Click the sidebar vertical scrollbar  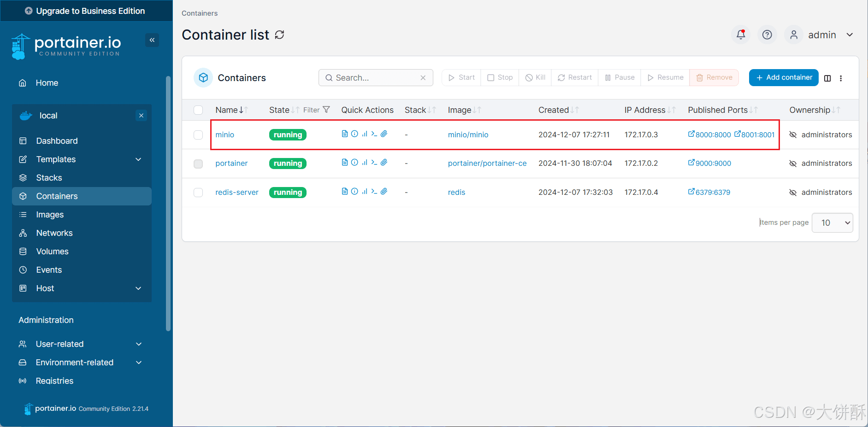168,203
